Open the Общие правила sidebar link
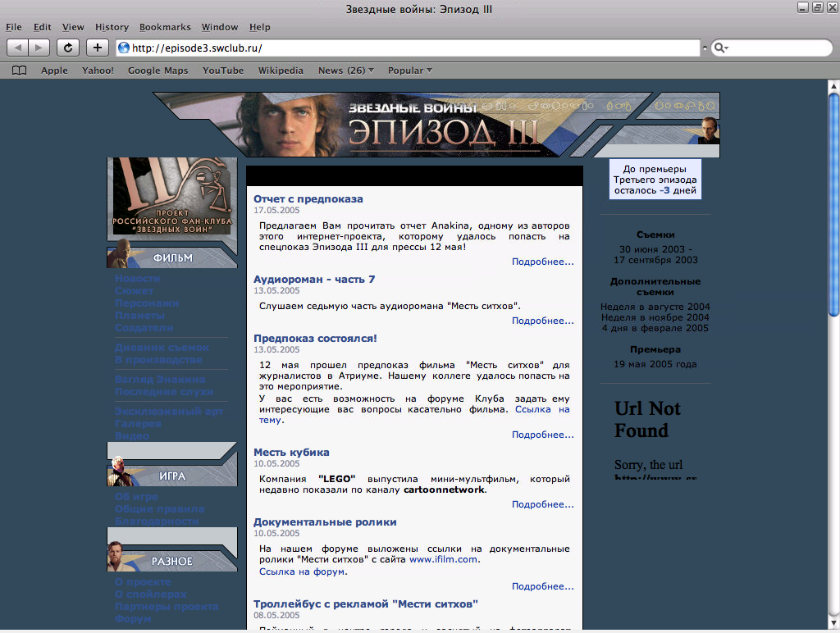The image size is (840, 633). [160, 508]
